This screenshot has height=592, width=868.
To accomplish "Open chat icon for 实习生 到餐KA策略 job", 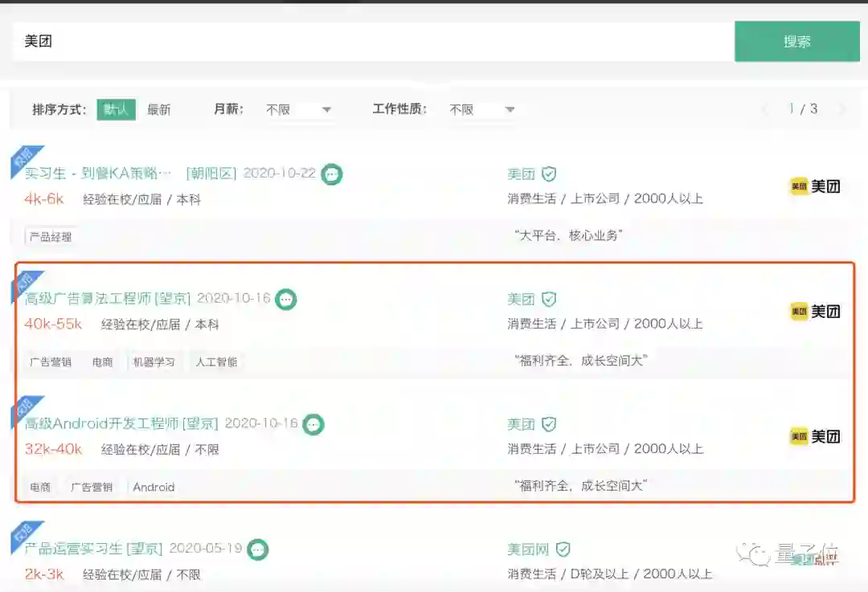I will click(x=332, y=174).
